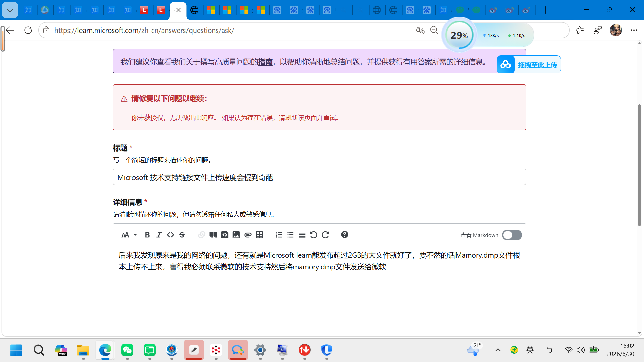Viewport: 644px width, 362px height.
Task: Open the 21° weather widget
Action: click(x=474, y=350)
